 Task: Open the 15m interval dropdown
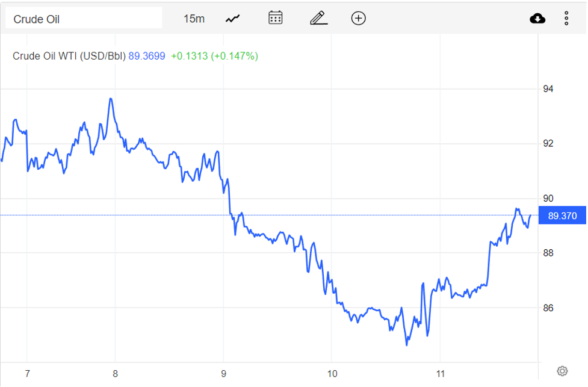tap(194, 19)
